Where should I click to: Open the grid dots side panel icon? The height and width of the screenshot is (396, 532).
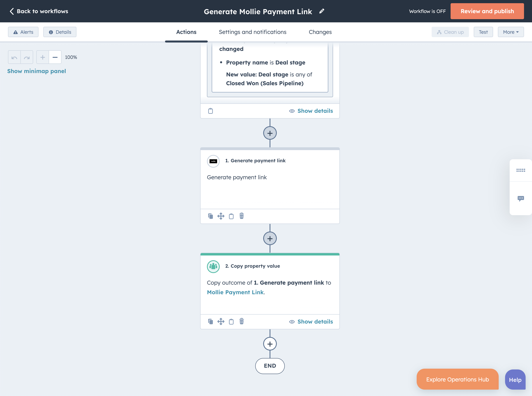[x=520, y=170]
